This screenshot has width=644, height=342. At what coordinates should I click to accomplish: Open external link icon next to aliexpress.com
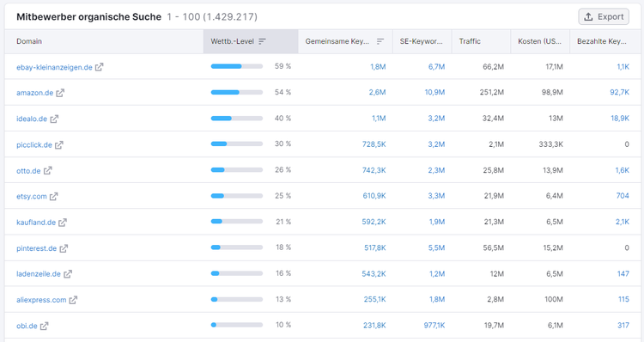coord(73,300)
